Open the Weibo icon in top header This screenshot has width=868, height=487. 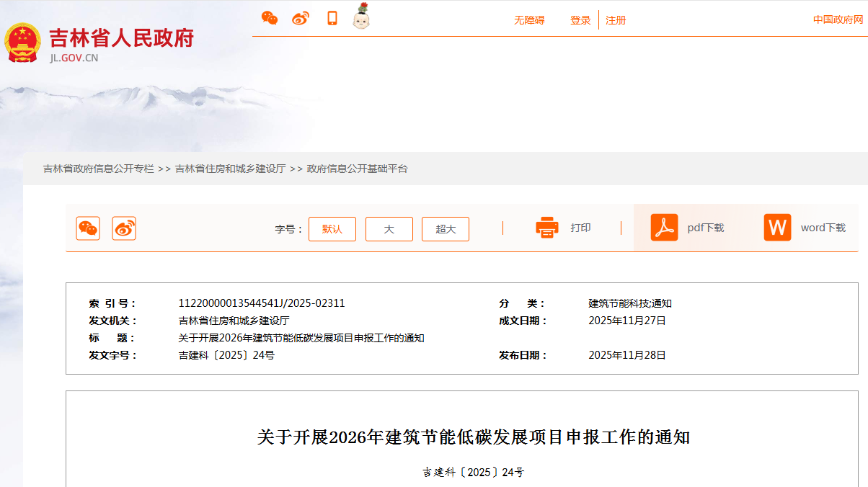point(301,19)
